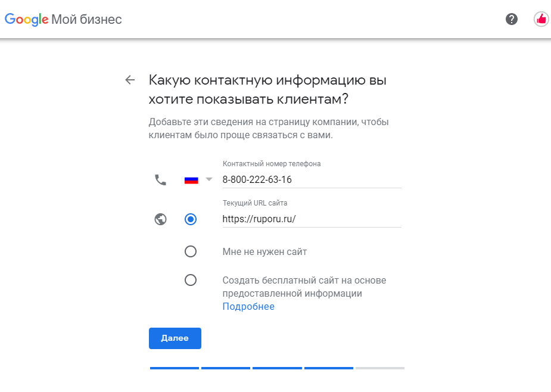Click the 'Мой бизнес' header title

click(x=86, y=19)
